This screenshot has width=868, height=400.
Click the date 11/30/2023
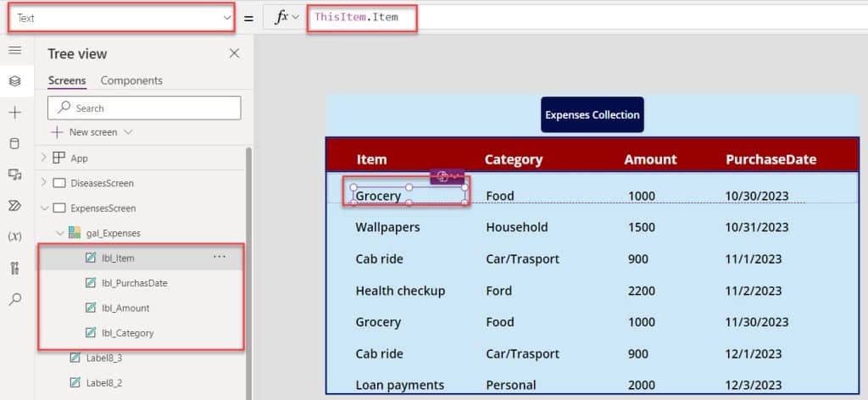757,322
